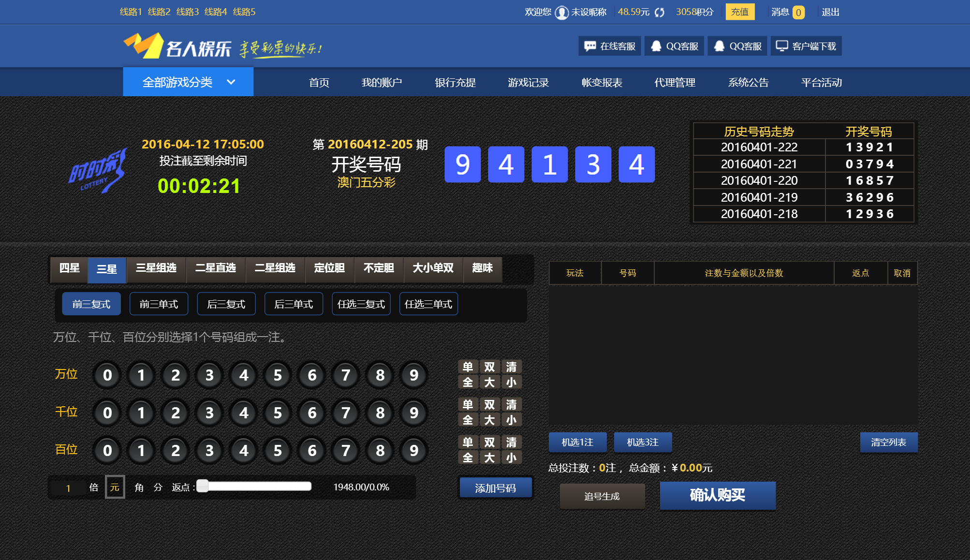The width and height of the screenshot is (970, 560).
Task: Click the 确认购买 purchase button
Action: [717, 495]
